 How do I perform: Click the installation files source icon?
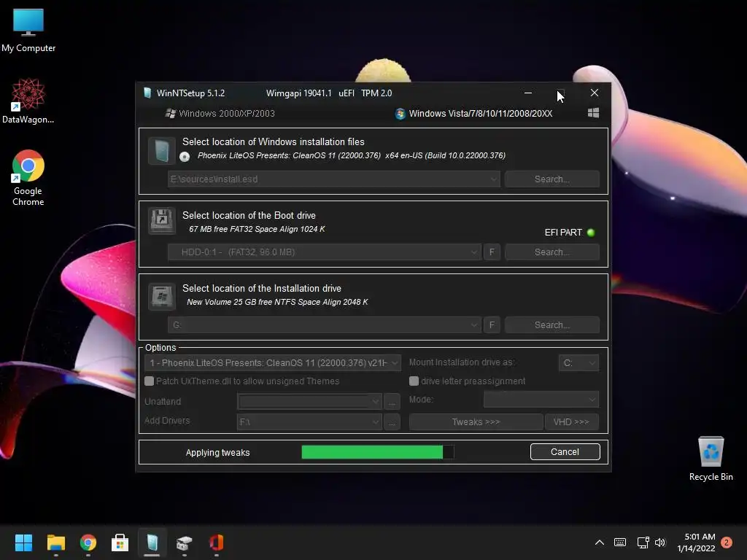[x=162, y=150]
